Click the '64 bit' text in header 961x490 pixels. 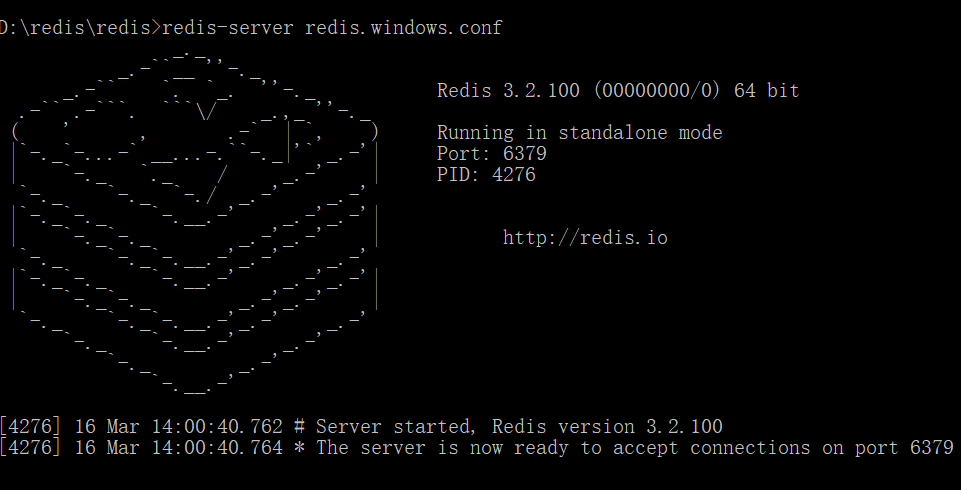767,91
